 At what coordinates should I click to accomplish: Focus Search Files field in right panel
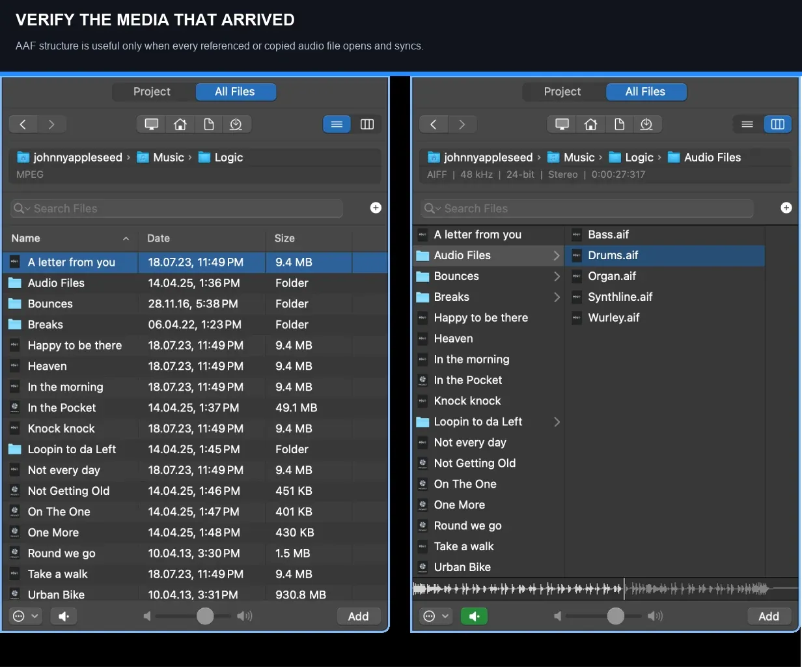pyautogui.click(x=587, y=208)
